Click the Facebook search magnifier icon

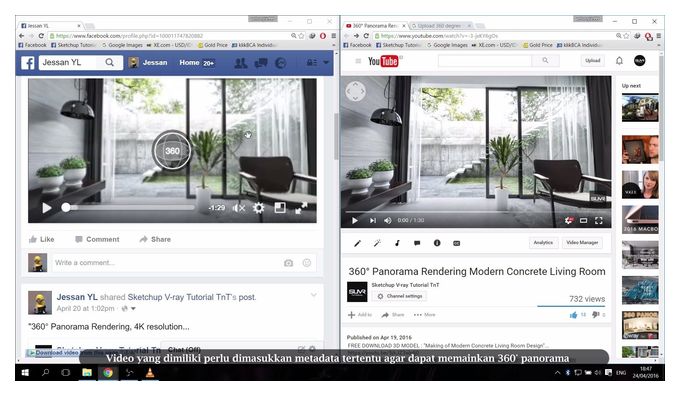[110, 62]
